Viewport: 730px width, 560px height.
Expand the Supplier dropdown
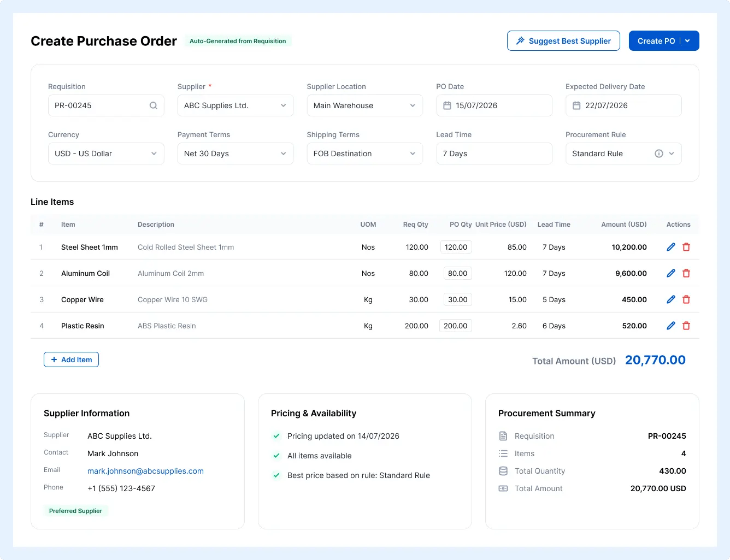[x=236, y=105]
